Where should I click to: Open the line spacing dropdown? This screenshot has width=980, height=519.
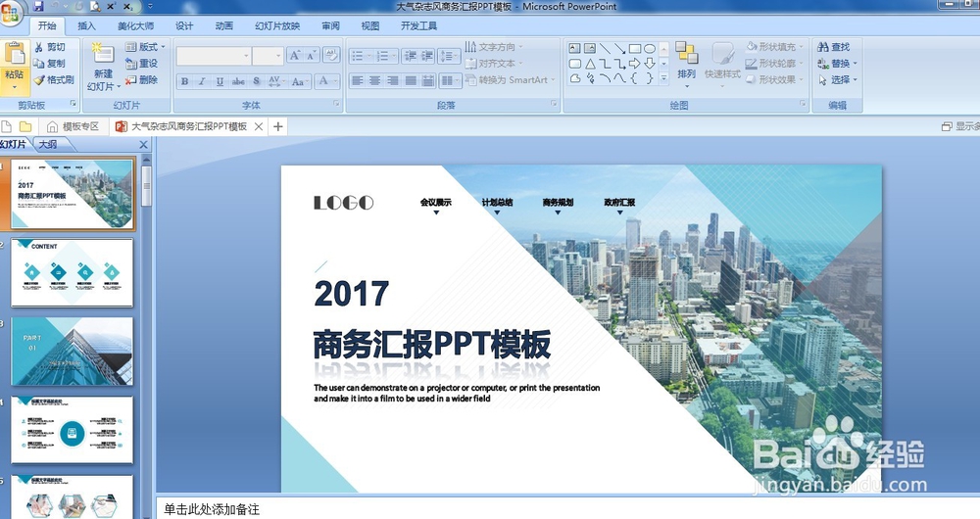(x=448, y=56)
